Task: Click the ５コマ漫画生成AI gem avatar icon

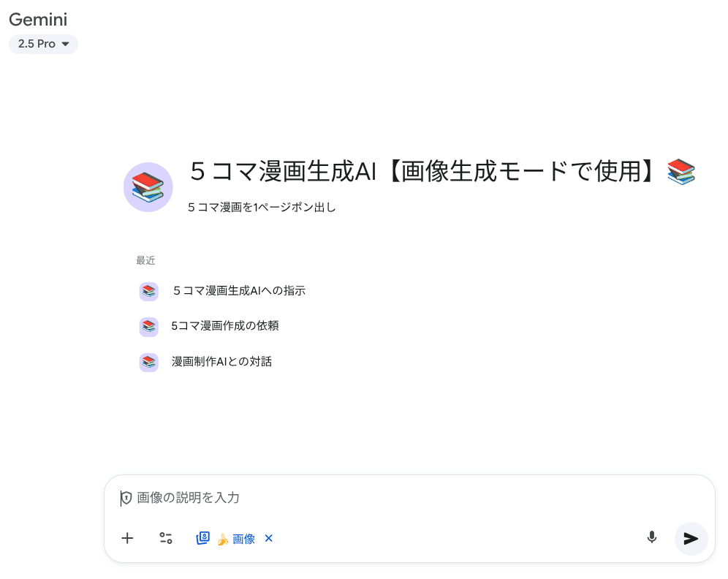Action: pos(148,187)
